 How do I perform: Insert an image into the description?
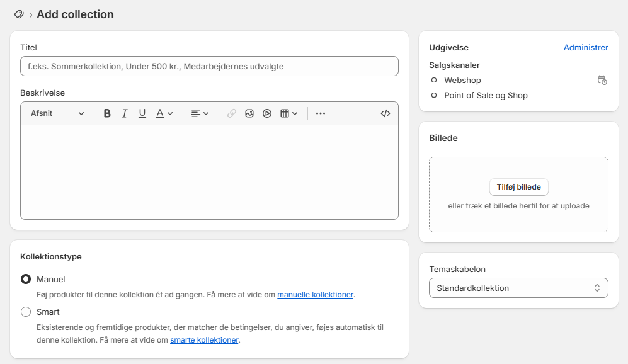click(x=249, y=113)
